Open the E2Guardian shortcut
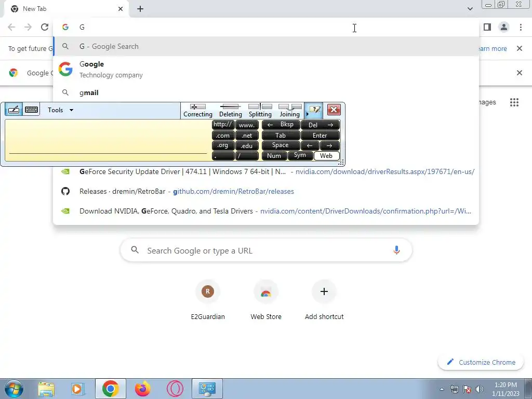 pos(208,300)
